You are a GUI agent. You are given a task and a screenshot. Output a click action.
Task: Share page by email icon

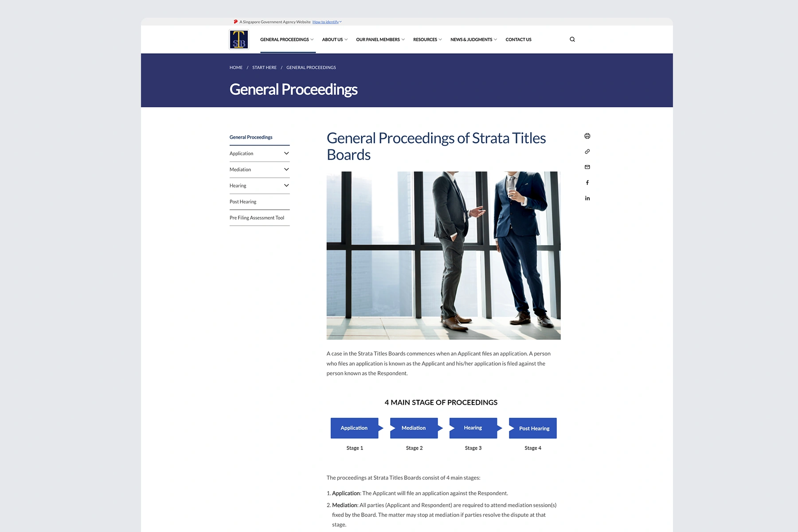587,167
